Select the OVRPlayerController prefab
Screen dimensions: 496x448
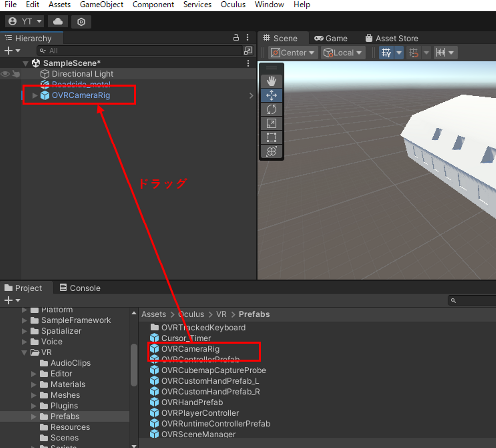[200, 413]
